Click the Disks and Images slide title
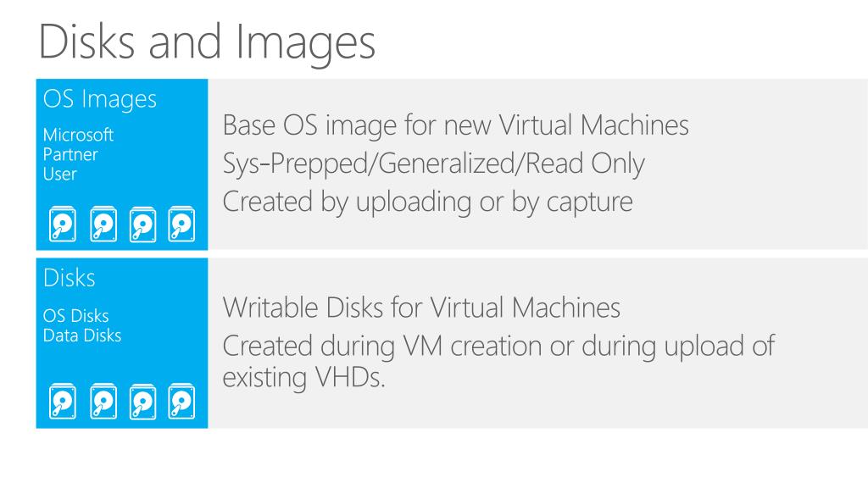 (x=207, y=42)
